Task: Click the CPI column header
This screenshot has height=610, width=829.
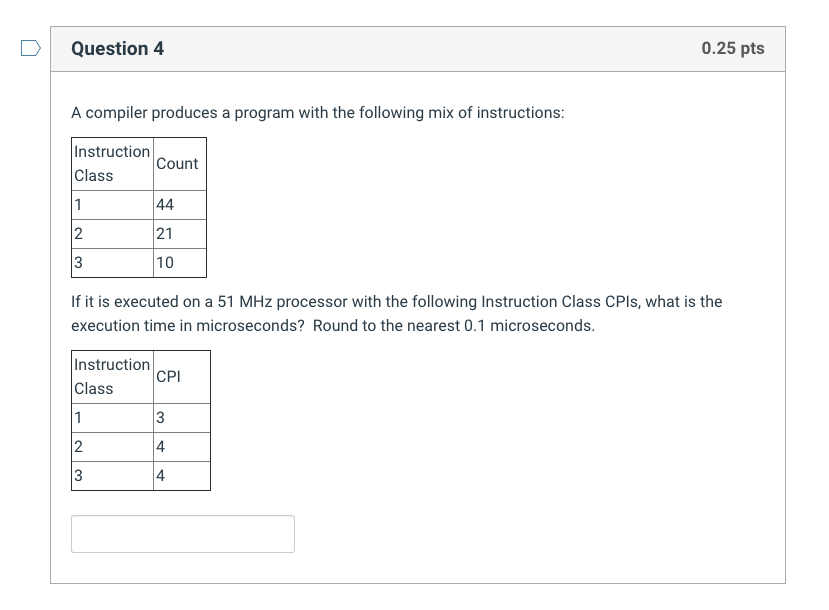Action: click(x=182, y=377)
